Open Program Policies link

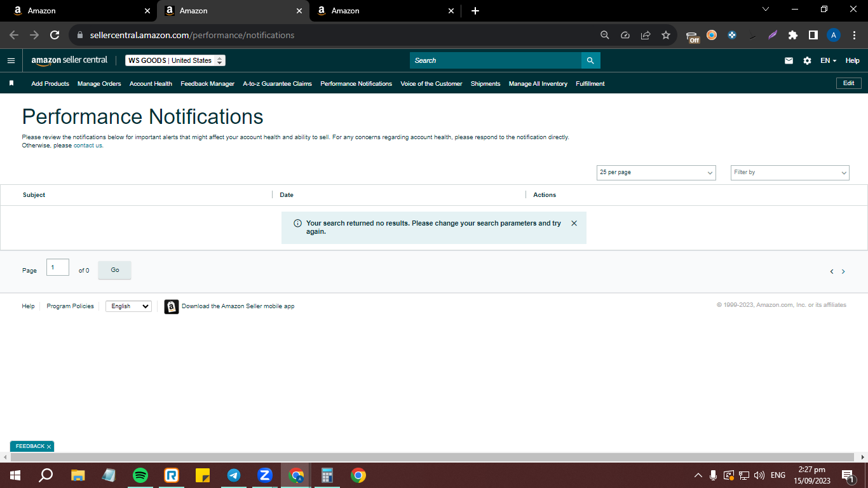click(x=70, y=306)
